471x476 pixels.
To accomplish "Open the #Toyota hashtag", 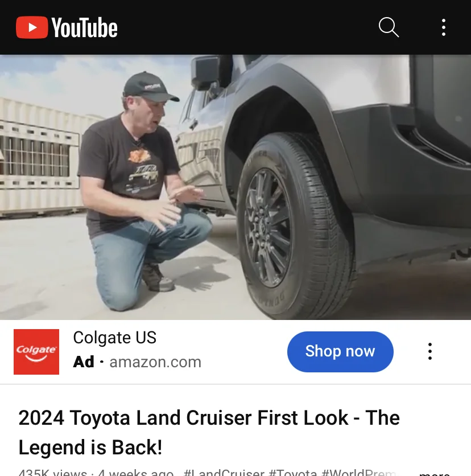I will coord(293,473).
